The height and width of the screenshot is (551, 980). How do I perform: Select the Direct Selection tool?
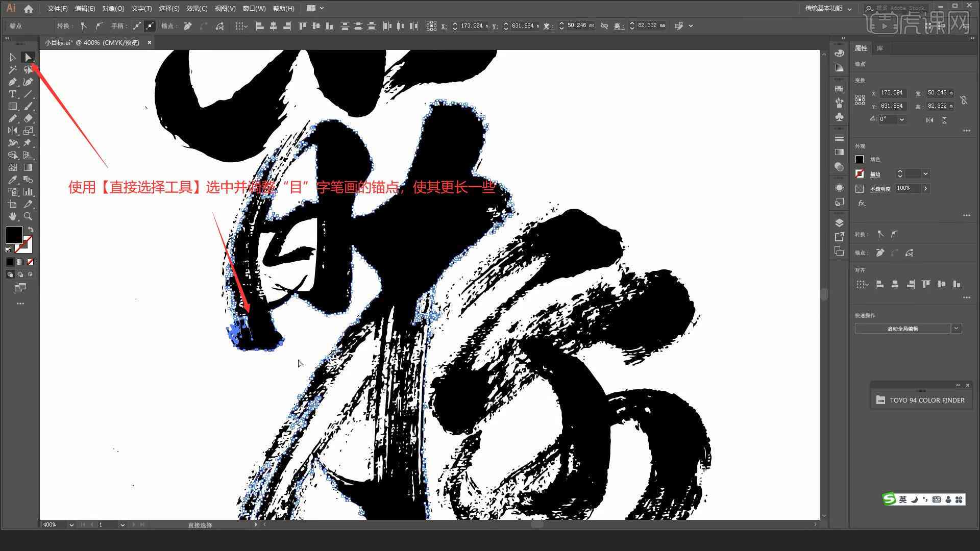click(28, 57)
